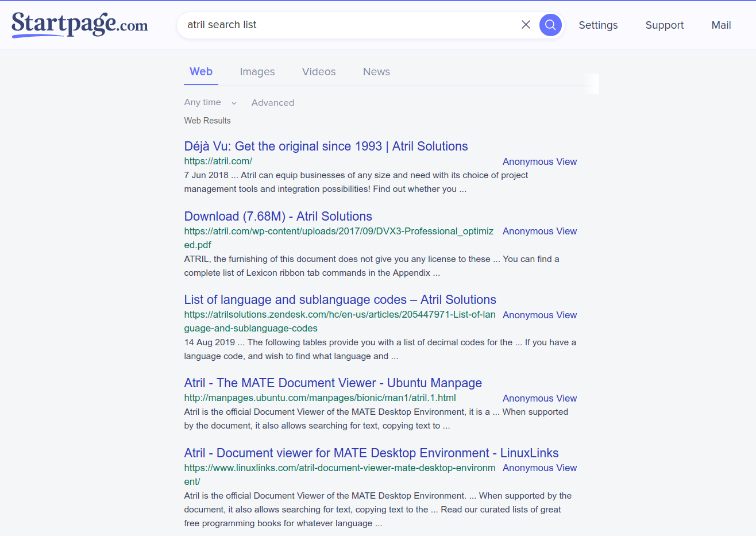This screenshot has height=536, width=756.
Task: Open the www.linuxlinks.com URL
Action: point(340,475)
